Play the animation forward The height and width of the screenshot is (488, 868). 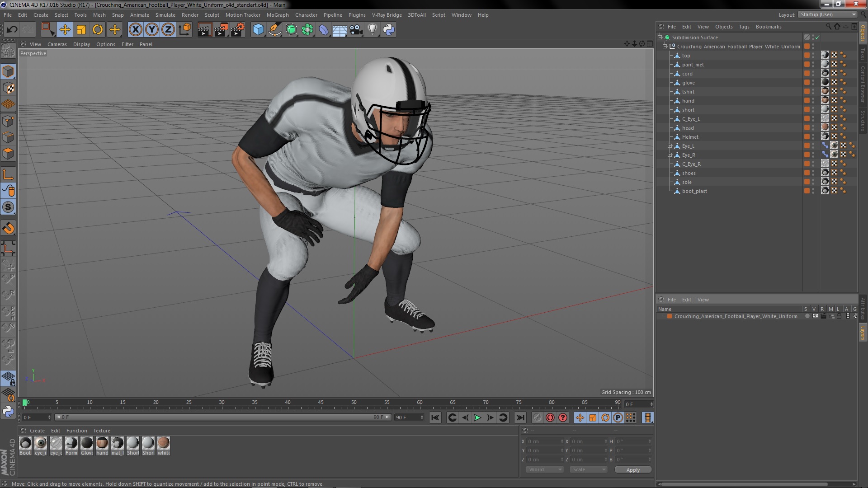477,418
